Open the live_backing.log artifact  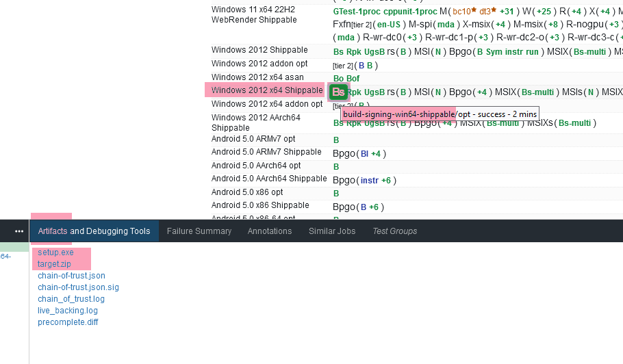coord(68,311)
